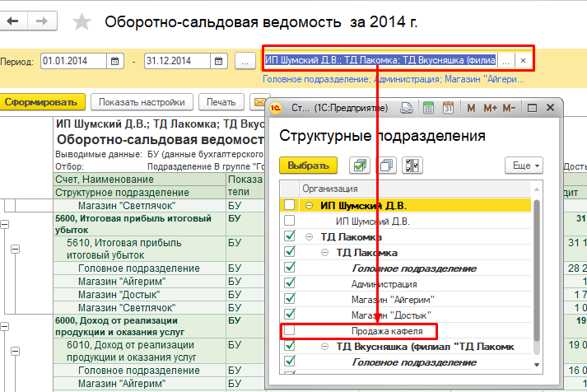Click the Печать button

coord(221,102)
